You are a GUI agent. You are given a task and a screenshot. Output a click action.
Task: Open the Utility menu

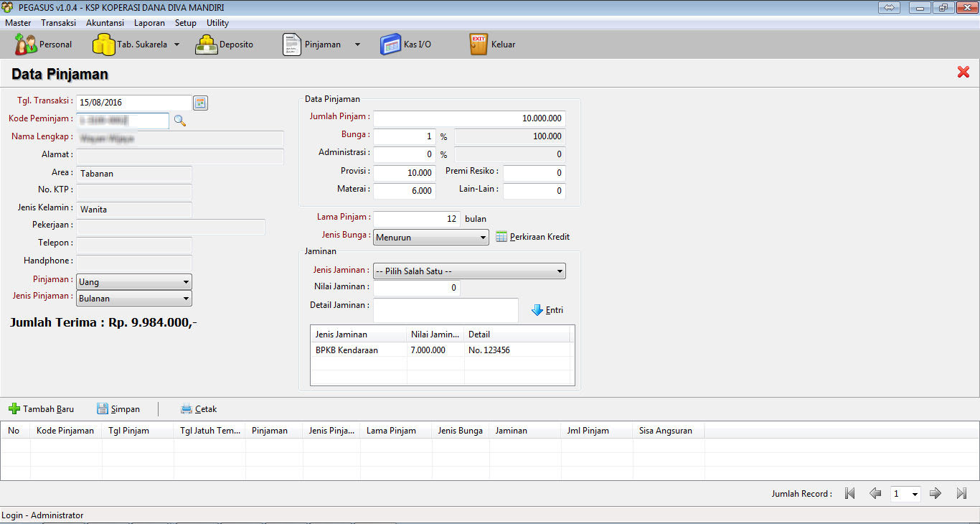point(218,23)
